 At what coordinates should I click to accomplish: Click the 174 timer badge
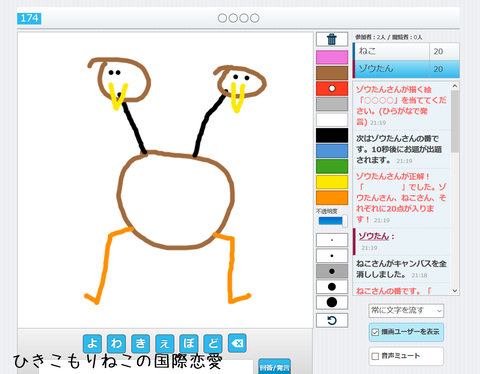29,18
